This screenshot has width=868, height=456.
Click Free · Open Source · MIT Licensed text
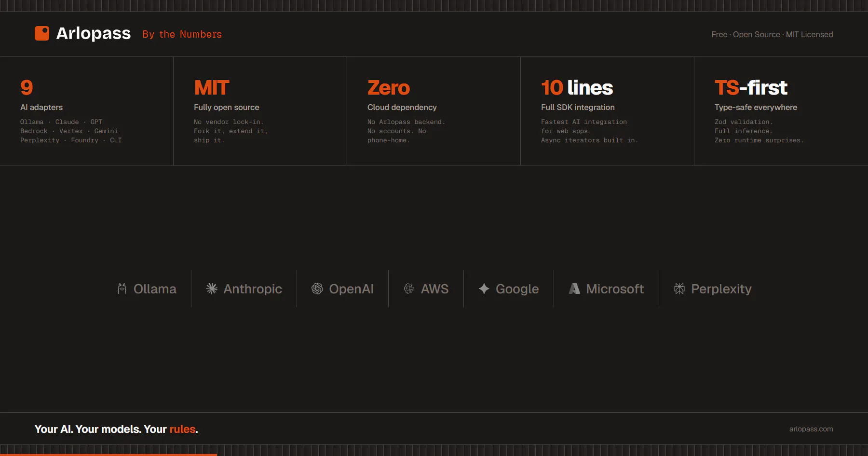[x=772, y=34]
